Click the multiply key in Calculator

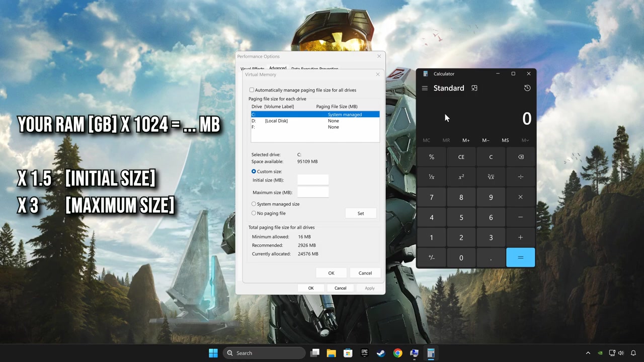point(521,197)
